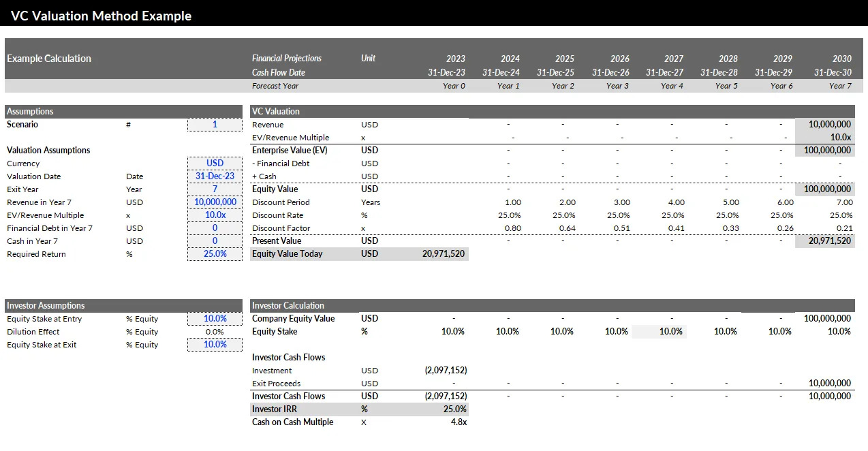Click the Cash in Year 7 input cell

pyautogui.click(x=215, y=240)
